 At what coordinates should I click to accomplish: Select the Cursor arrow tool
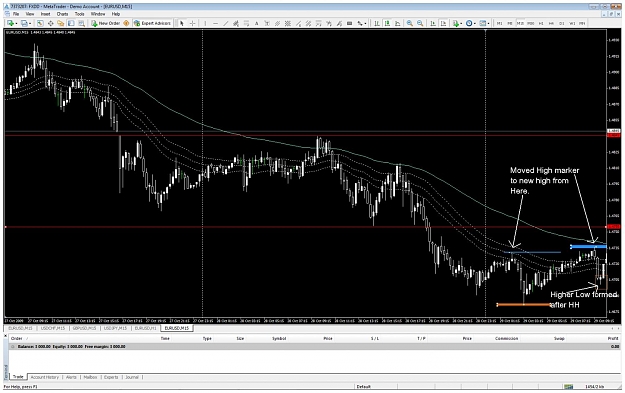[182, 24]
